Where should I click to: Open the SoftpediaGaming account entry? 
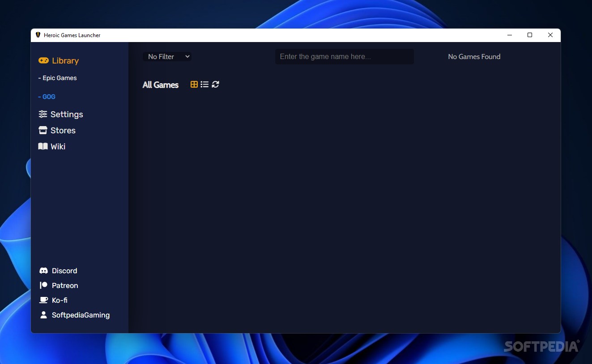pos(81,315)
